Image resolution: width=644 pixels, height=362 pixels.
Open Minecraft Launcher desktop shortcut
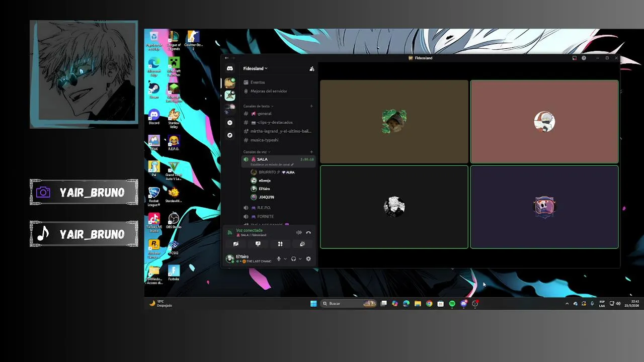174,67
